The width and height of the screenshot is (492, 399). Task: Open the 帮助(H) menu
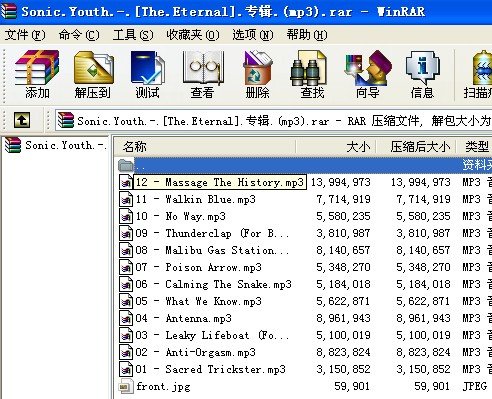(307, 35)
